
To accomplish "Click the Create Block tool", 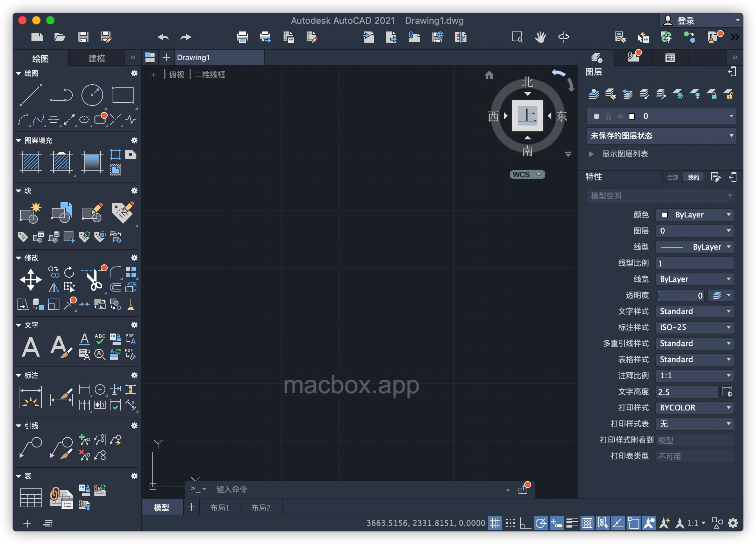I will tap(31, 212).
